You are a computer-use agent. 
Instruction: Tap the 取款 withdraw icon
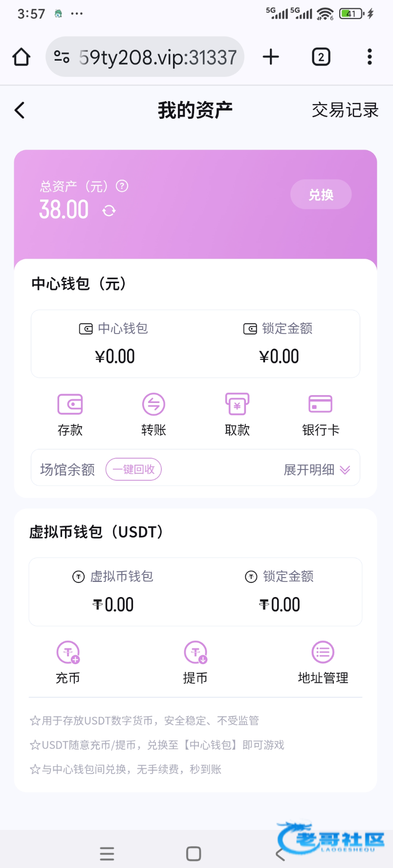coord(237,404)
